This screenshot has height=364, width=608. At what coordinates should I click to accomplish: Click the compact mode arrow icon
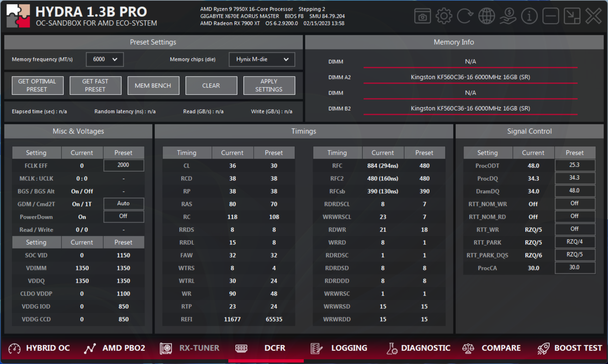click(572, 16)
